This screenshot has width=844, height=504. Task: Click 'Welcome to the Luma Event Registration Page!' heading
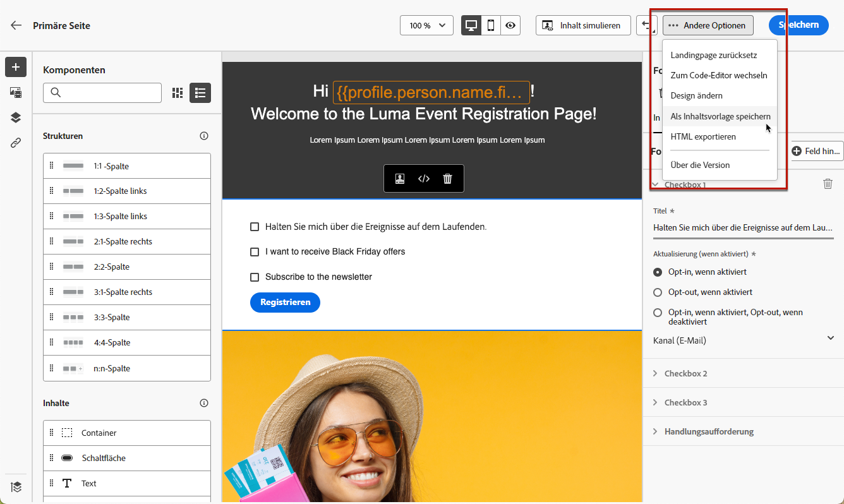tap(424, 114)
